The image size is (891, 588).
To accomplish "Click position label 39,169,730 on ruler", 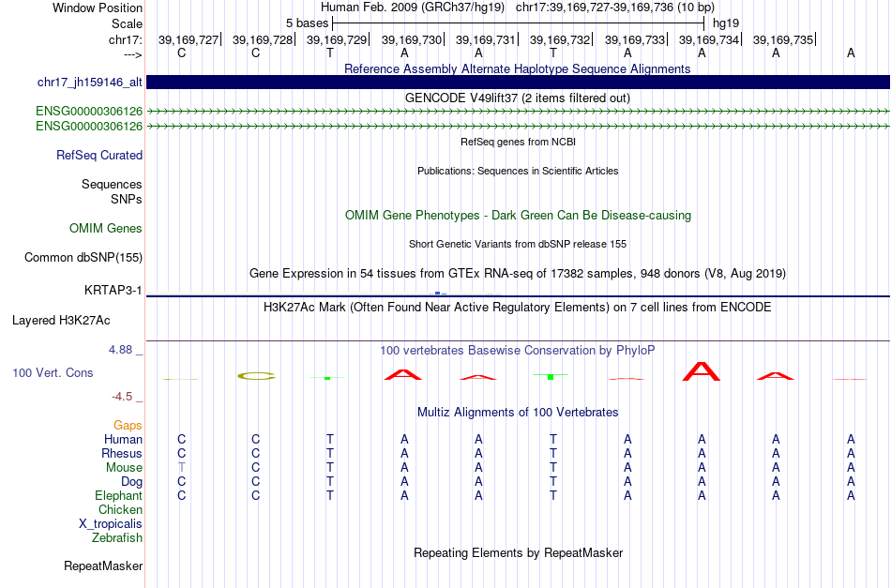I will point(412,39).
